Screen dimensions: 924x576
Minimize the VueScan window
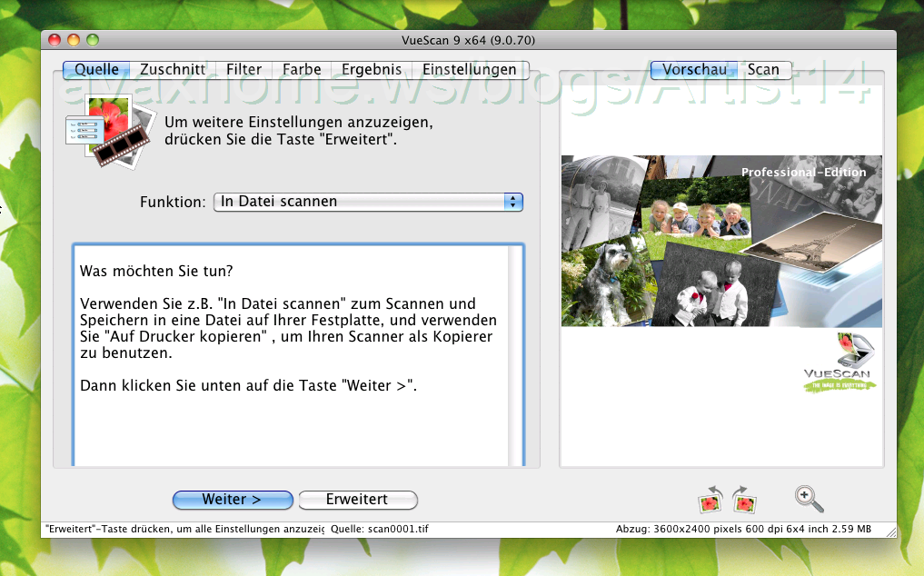pos(74,40)
